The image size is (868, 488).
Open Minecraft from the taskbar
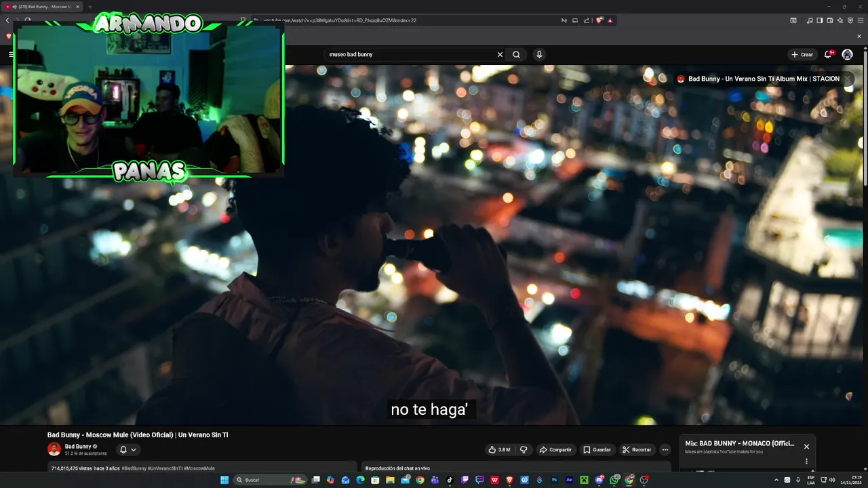pyautogui.click(x=584, y=480)
